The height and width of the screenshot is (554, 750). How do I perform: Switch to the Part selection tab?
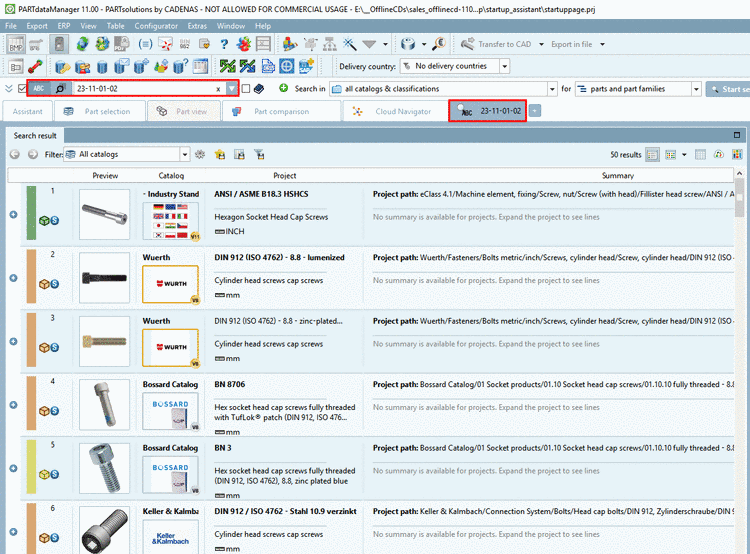[x=99, y=111]
